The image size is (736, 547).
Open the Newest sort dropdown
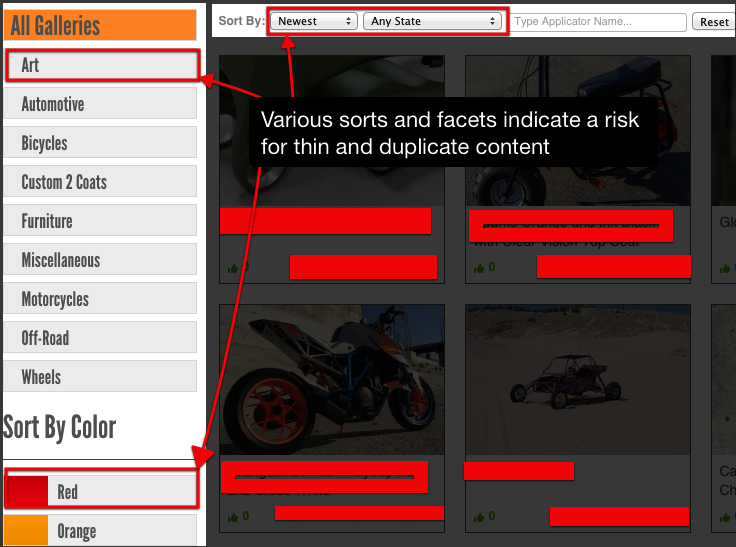[x=315, y=21]
